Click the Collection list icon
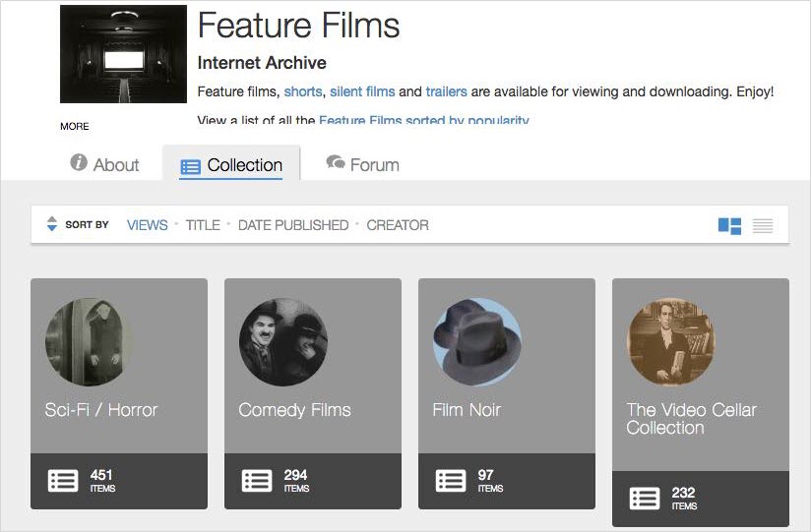 tap(190, 166)
